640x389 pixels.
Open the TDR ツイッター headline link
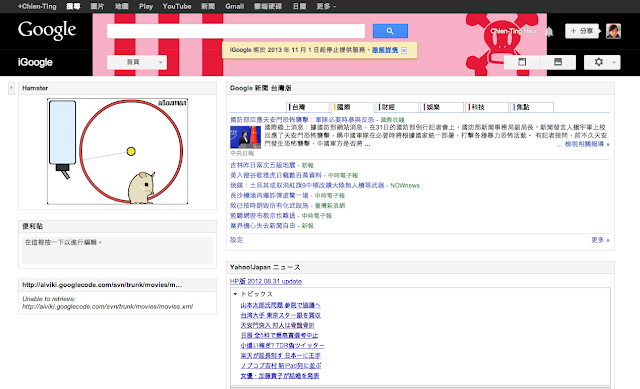coord(282,345)
